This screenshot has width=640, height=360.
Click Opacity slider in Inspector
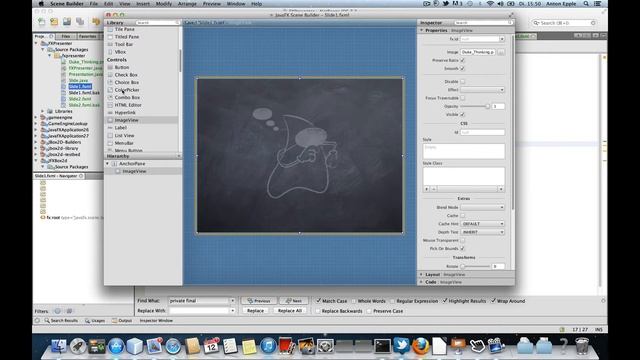(x=475, y=107)
